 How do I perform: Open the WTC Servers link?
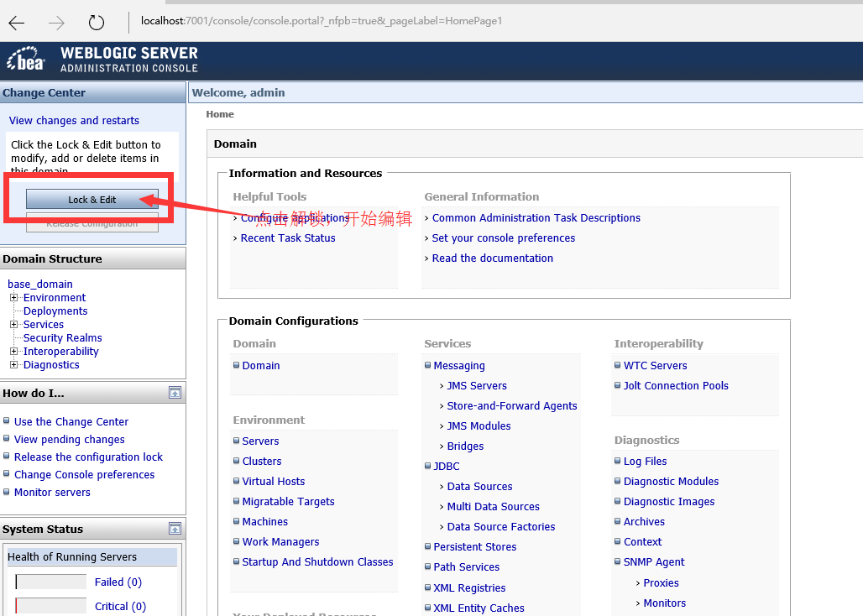coord(655,366)
